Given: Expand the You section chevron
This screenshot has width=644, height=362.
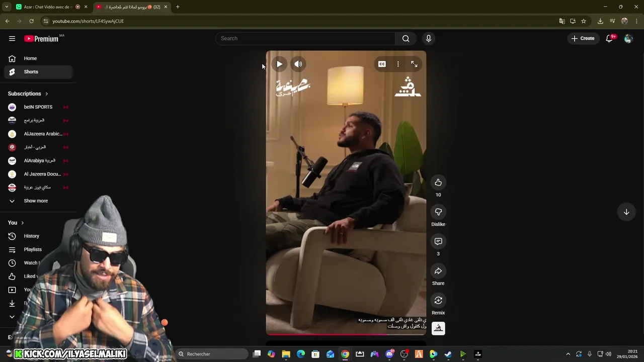Looking at the screenshot, I should (x=22, y=223).
